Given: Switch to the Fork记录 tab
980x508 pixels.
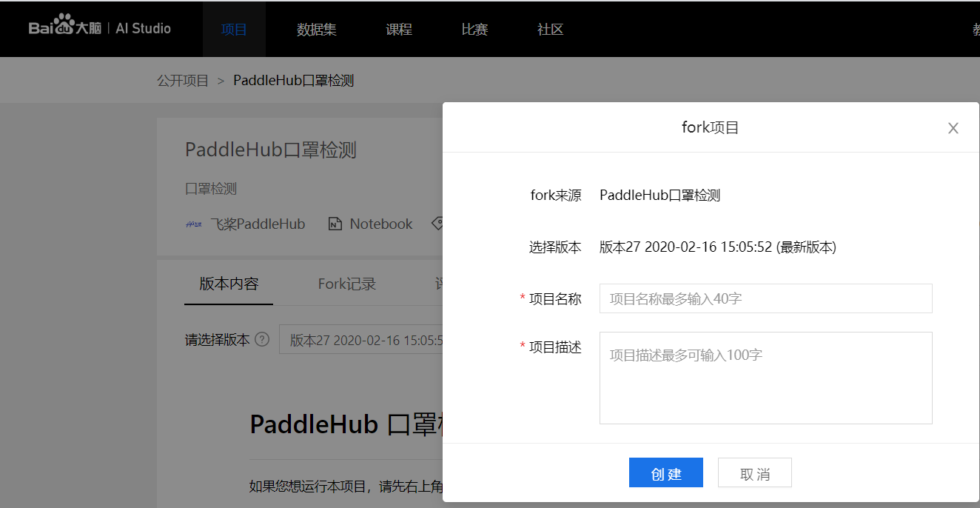Looking at the screenshot, I should tap(347, 284).
